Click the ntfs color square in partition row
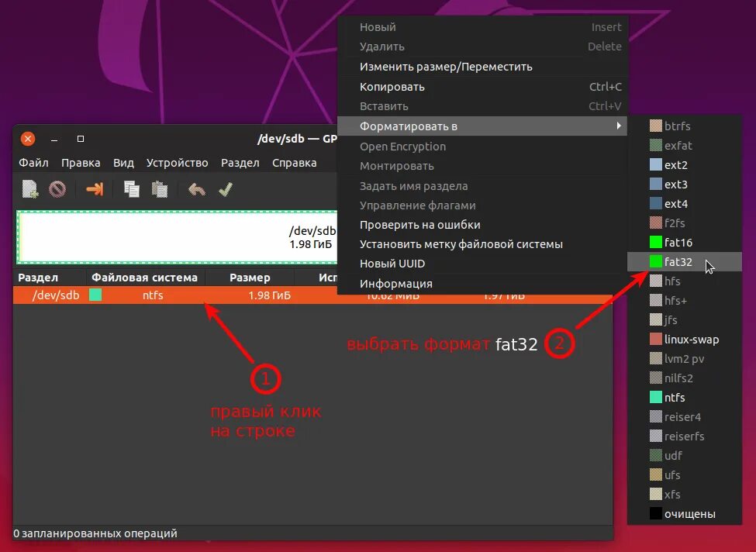Viewport: 756px width, 552px height. point(97,295)
